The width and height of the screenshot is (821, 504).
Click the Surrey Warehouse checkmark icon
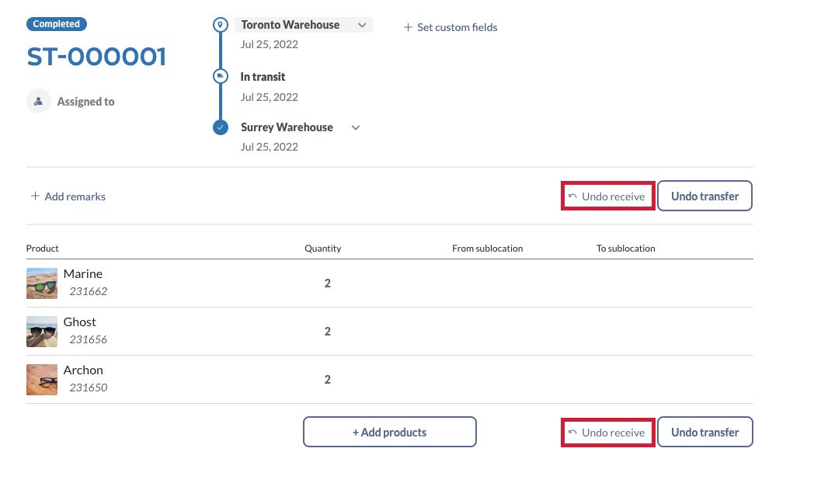click(x=221, y=127)
